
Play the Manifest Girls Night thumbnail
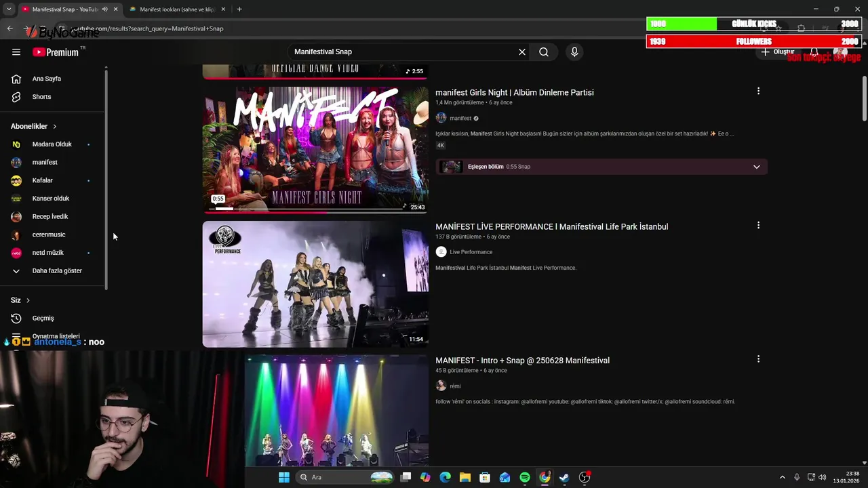315,150
